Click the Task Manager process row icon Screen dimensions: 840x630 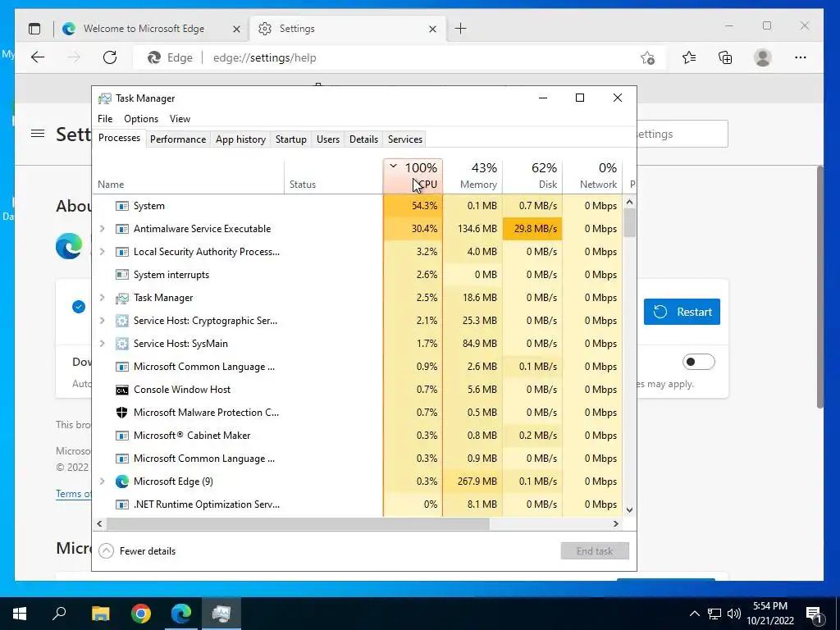122,299
